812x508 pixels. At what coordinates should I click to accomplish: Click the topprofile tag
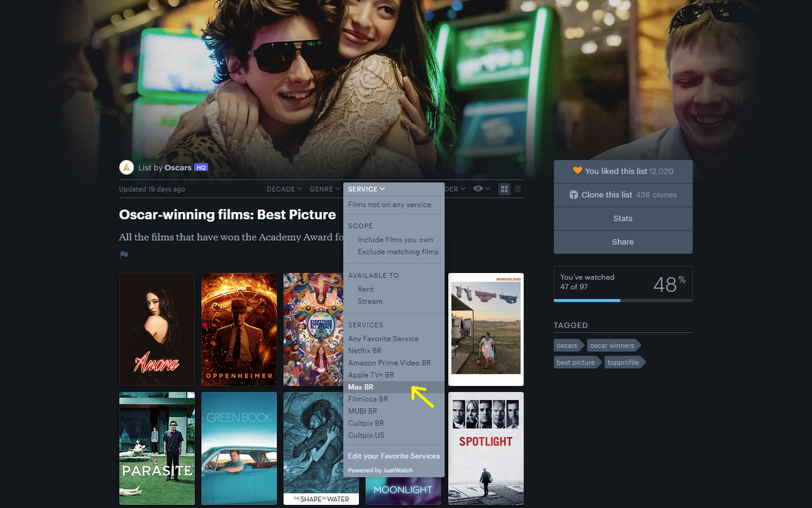(624, 362)
